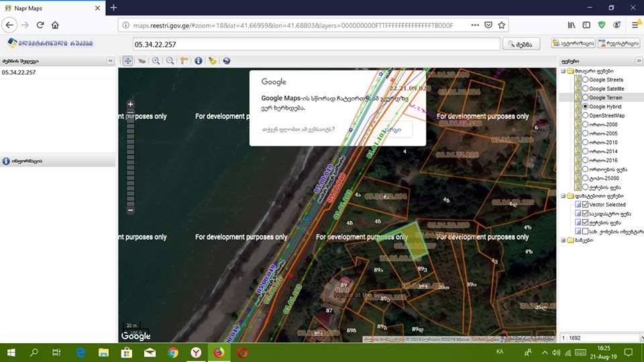
Task: Select Google Hybrid base layer
Action: pyautogui.click(x=585, y=107)
